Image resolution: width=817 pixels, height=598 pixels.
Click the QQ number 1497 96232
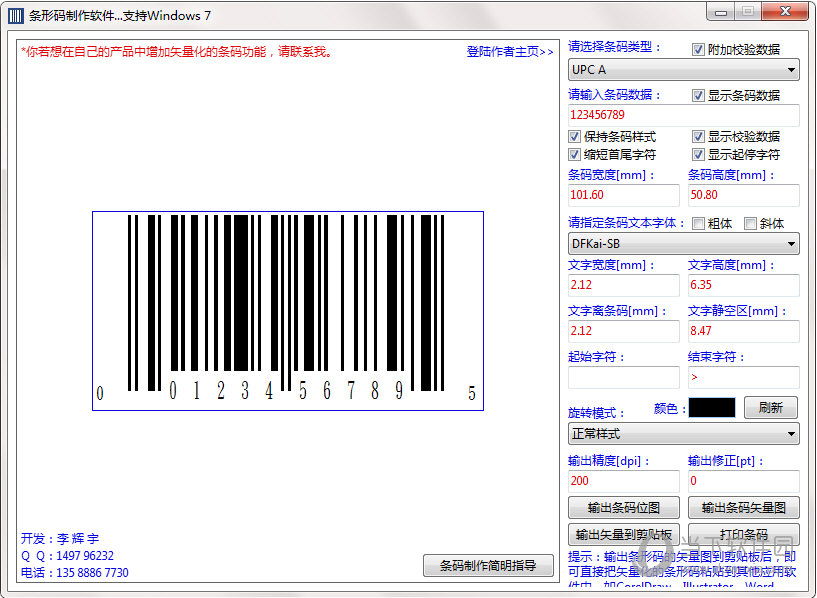85,556
